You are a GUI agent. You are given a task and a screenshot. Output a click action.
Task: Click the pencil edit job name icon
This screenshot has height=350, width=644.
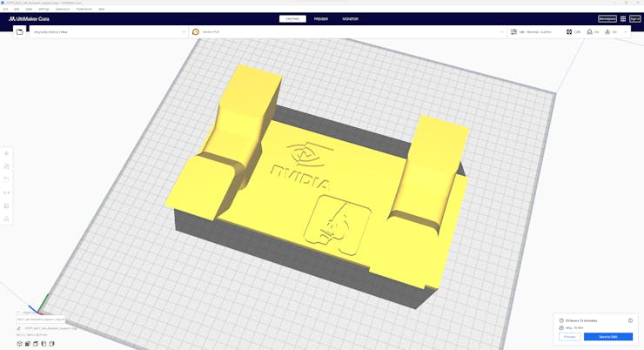(x=19, y=328)
